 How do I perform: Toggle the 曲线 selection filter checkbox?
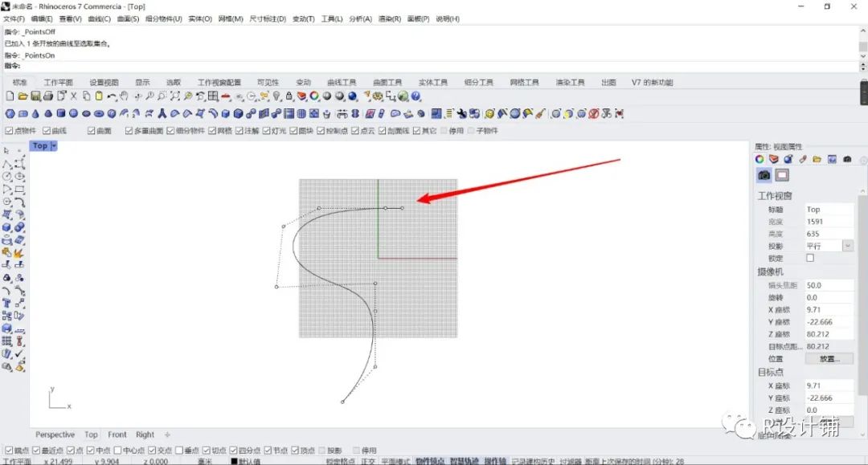pyautogui.click(x=47, y=131)
